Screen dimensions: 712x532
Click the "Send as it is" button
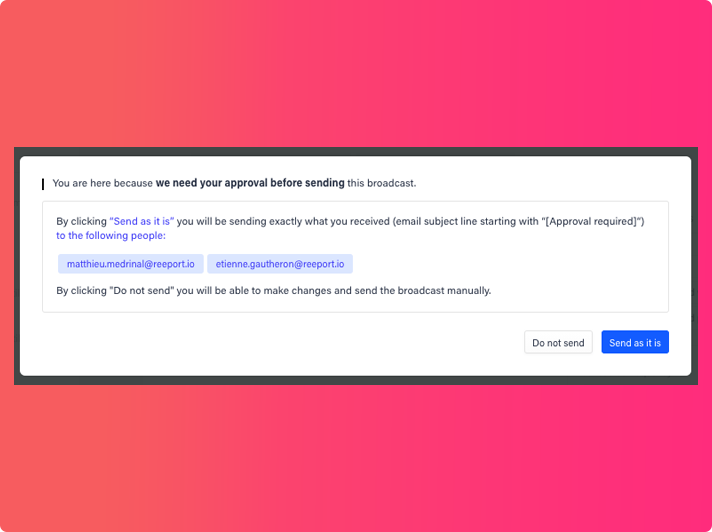(x=635, y=343)
